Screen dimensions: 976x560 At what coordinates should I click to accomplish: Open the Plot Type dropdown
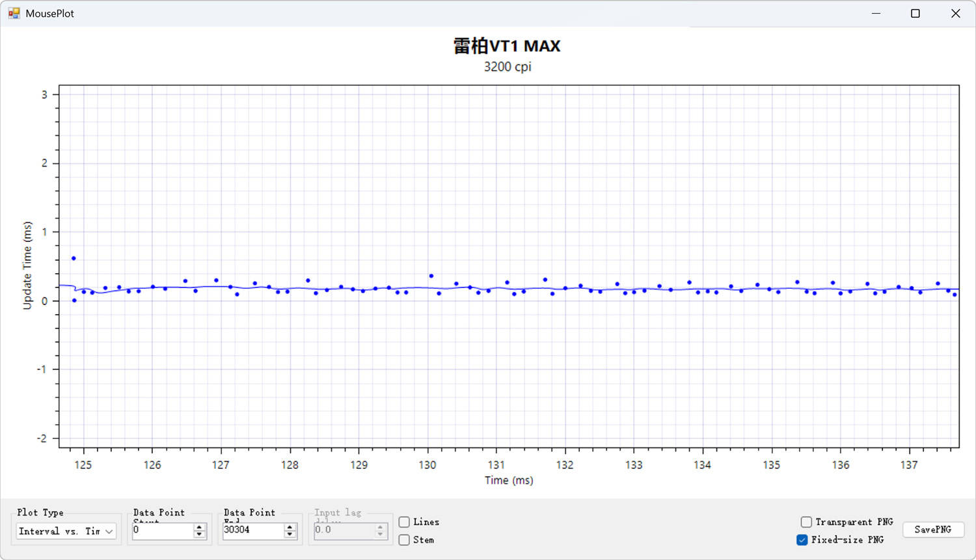66,531
